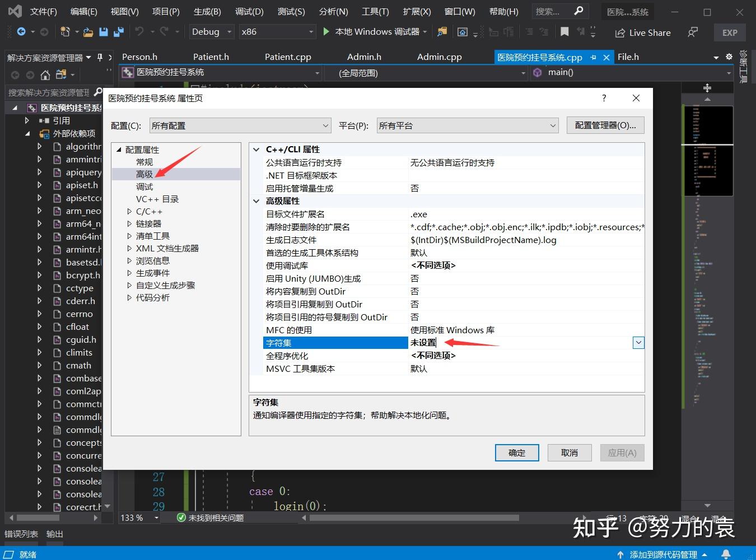Viewport: 756px width, 560px height.
Task: Select 高级 in the property tree
Action: (144, 174)
